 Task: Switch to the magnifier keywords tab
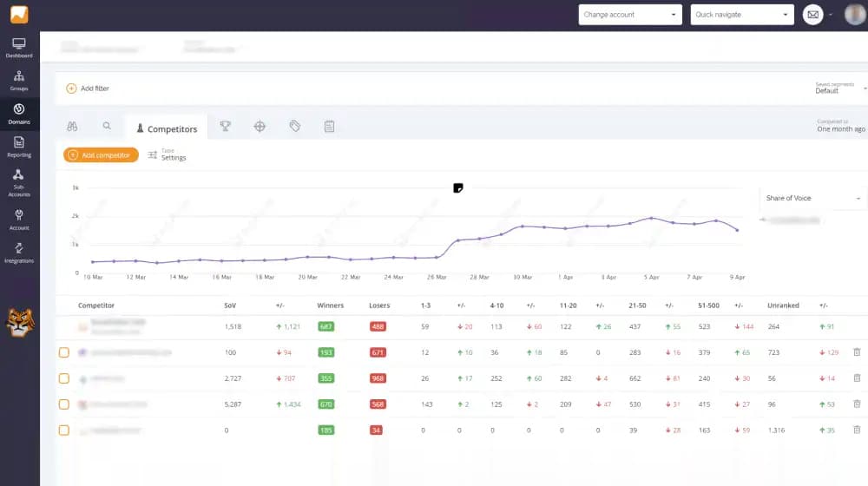[107, 126]
